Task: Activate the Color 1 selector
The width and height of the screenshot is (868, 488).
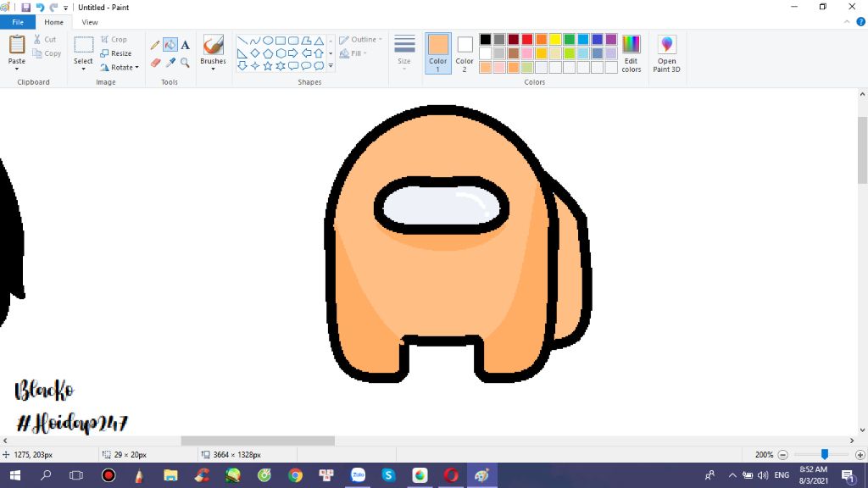Action: pos(438,53)
